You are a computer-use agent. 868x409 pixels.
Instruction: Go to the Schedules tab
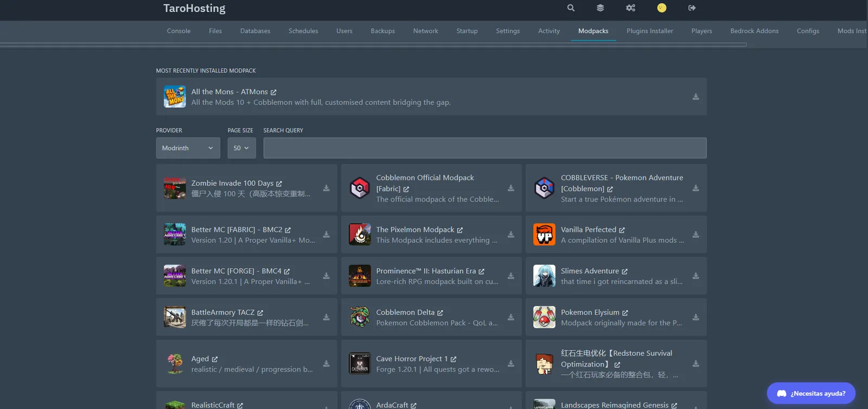coord(303,31)
